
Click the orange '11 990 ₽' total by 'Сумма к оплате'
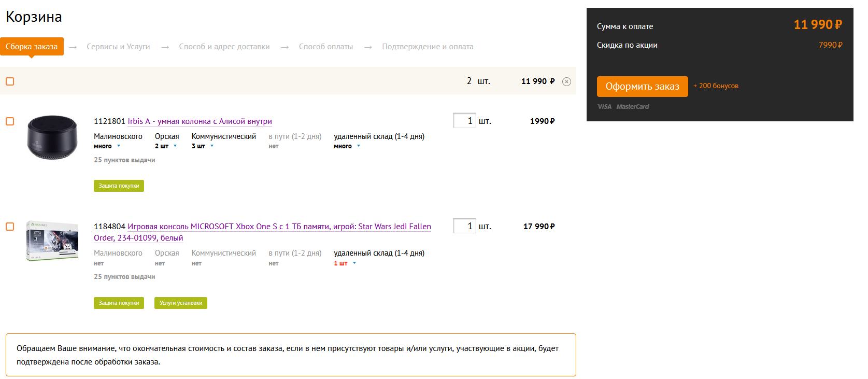(818, 24)
